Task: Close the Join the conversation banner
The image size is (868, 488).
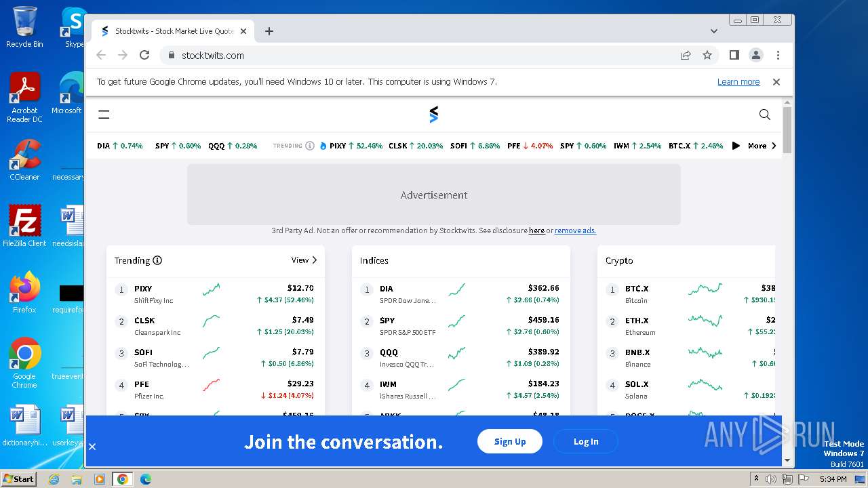Action: pos(92,447)
